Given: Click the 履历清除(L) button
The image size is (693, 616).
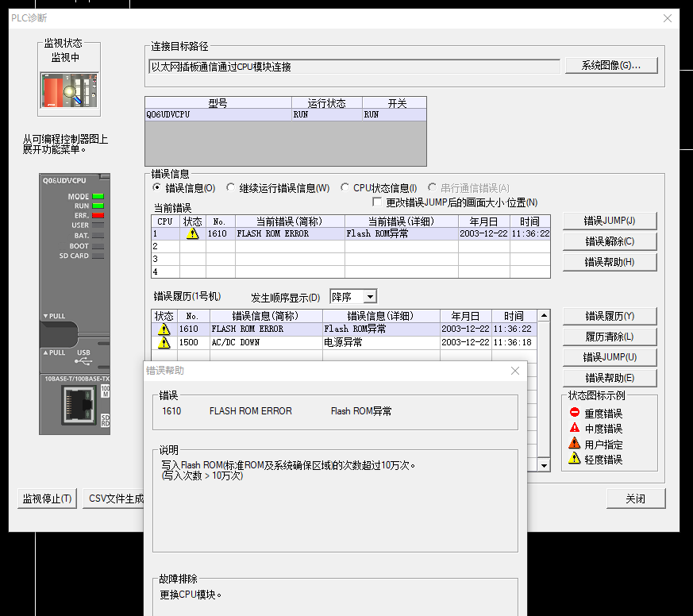Looking at the screenshot, I should point(610,337).
